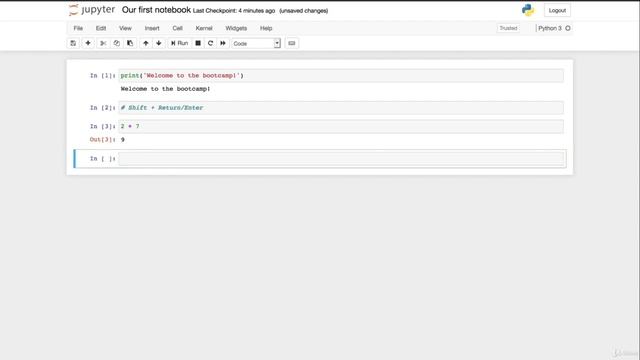Click the Jupyter logo

[x=92, y=10]
